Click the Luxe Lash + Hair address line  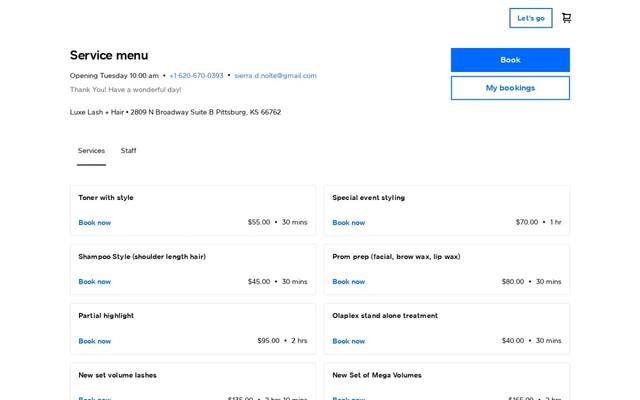point(176,112)
